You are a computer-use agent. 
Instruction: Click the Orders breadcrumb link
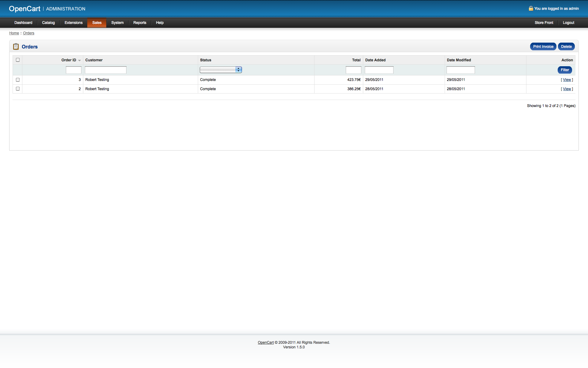point(28,33)
